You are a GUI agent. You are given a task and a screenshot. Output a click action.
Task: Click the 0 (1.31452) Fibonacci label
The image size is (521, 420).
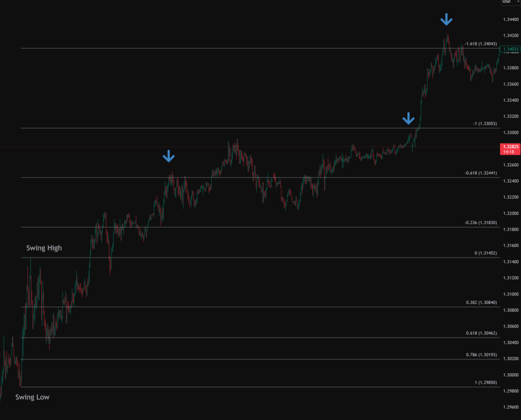pyautogui.click(x=485, y=253)
